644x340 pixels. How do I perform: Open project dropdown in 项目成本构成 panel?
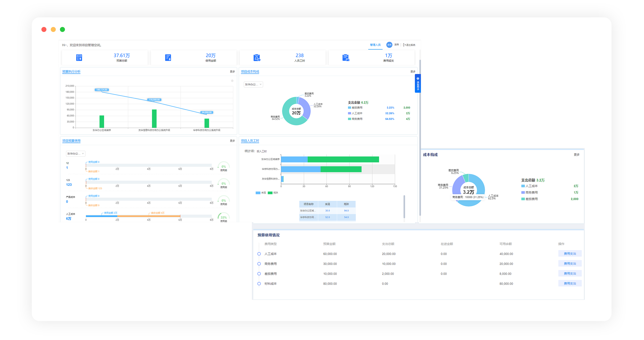click(253, 84)
